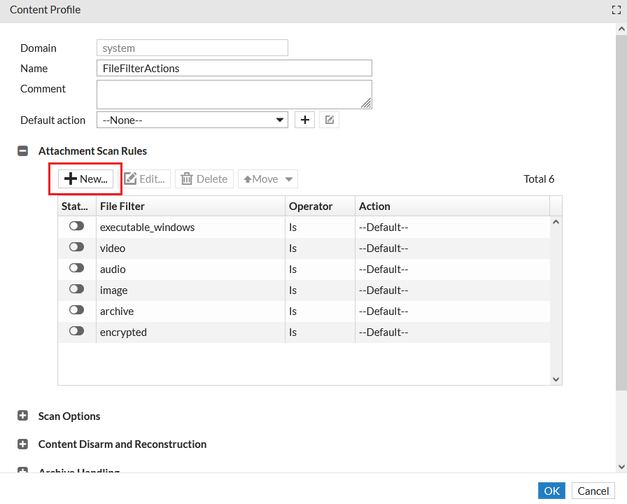Screen dimensions: 627x504
Task: Enable the video file filter rule
Action: pos(76,248)
